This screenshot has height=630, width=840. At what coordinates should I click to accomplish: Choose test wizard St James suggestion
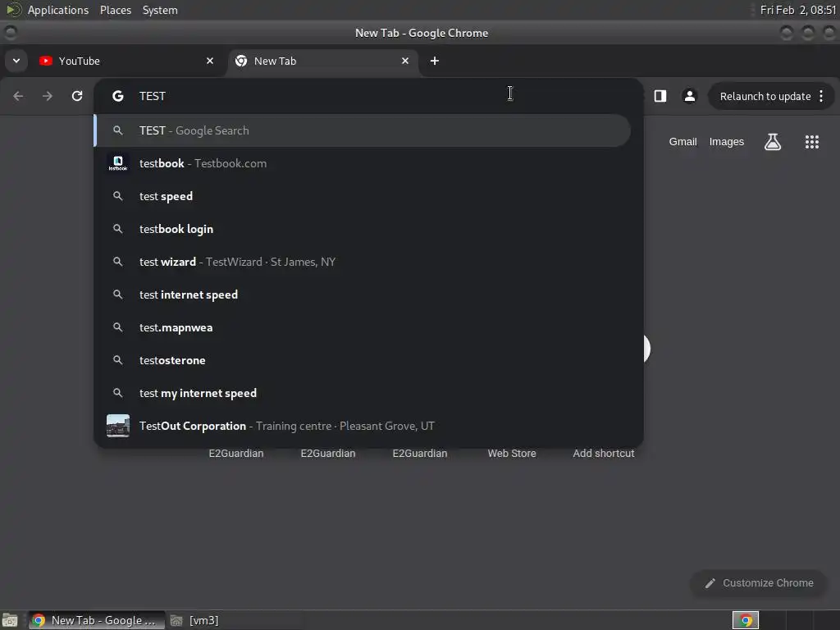coord(363,262)
